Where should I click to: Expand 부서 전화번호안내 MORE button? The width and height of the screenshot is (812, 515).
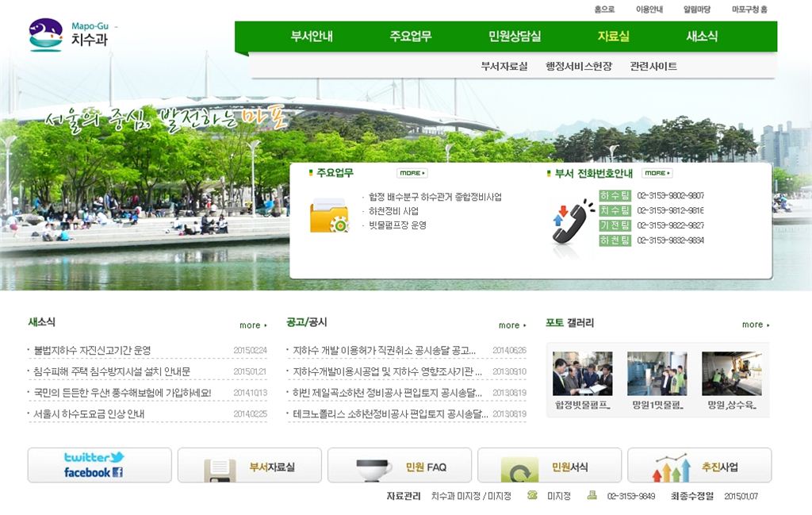click(x=657, y=173)
